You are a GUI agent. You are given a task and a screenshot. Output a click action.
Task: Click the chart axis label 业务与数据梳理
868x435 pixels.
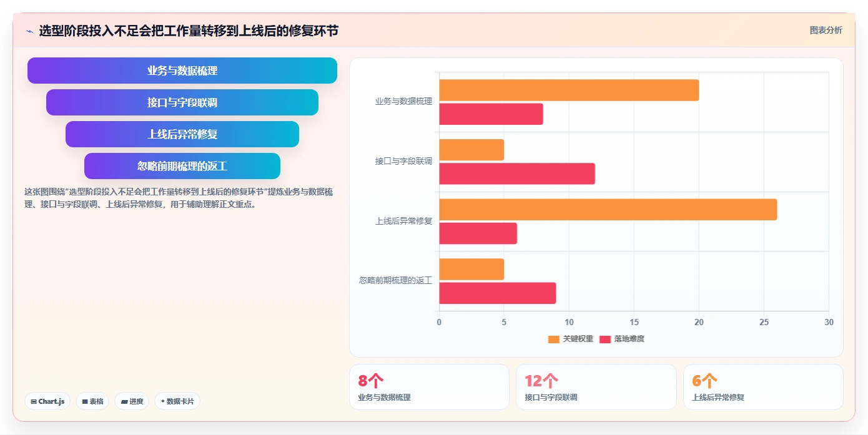coord(403,101)
